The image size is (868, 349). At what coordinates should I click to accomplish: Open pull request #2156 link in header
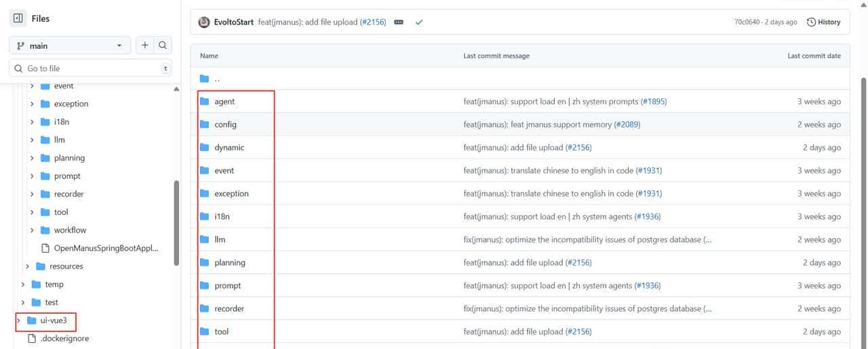pos(372,22)
